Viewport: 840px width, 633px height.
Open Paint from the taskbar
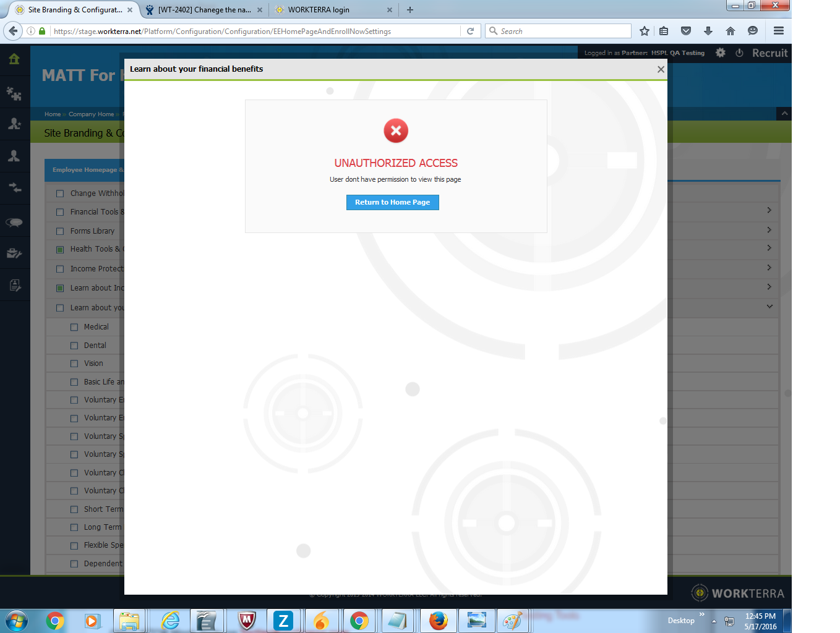(512, 621)
